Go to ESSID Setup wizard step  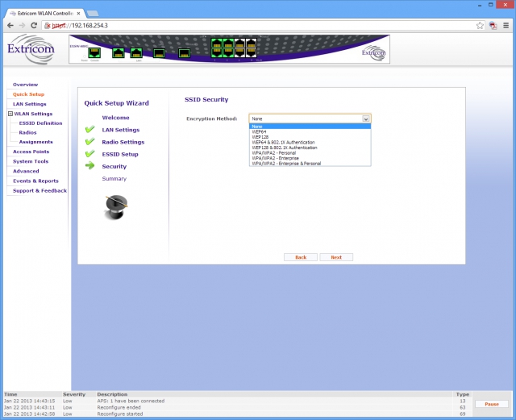coord(120,154)
